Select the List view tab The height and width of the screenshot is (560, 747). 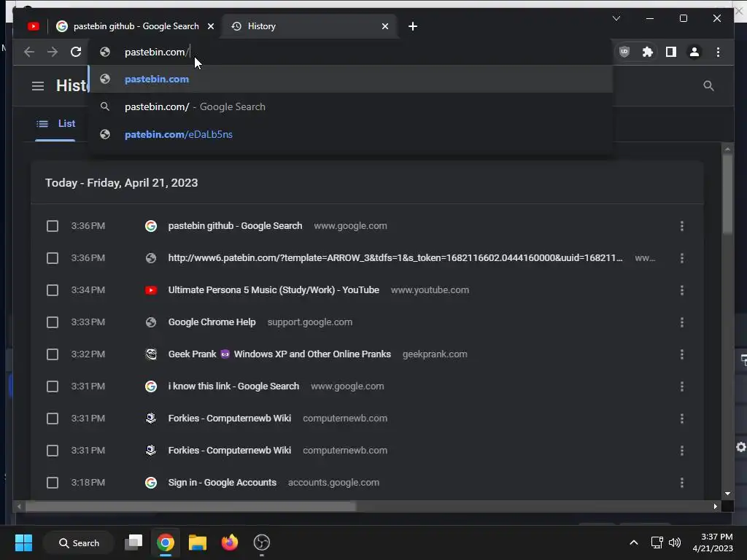pyautogui.click(x=55, y=124)
